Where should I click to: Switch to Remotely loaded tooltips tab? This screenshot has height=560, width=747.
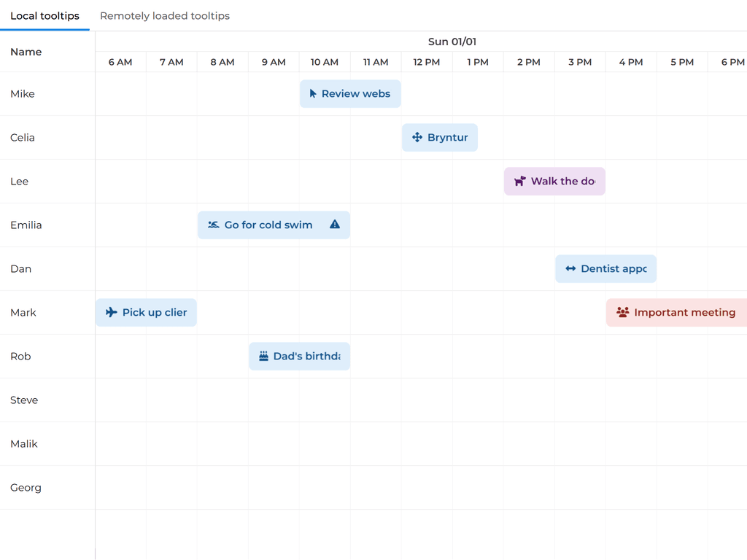[x=165, y=16]
